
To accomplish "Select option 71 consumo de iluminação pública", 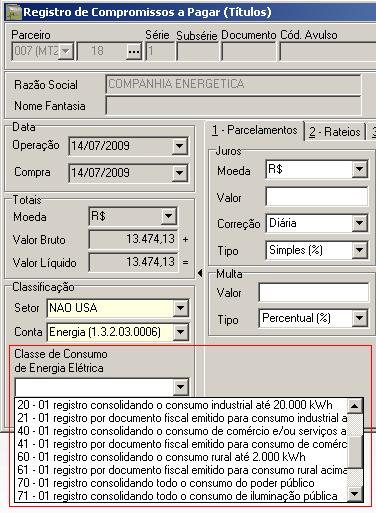I will click(x=182, y=496).
